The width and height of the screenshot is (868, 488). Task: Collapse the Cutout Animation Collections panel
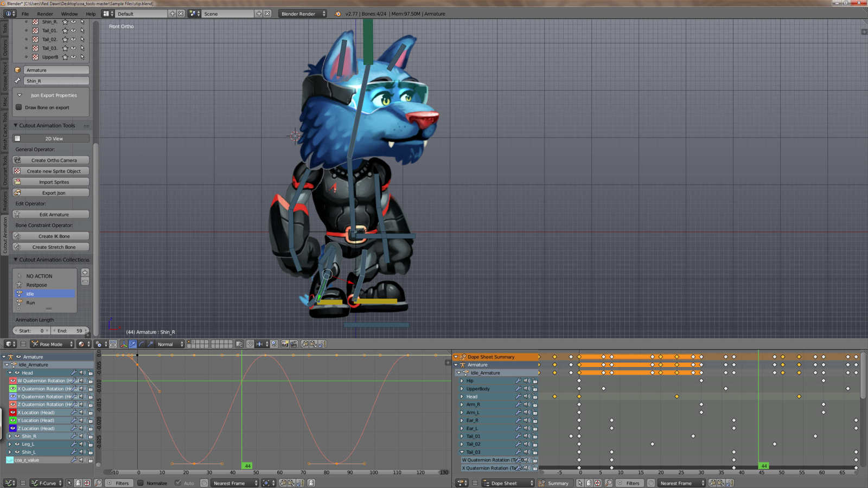(16, 259)
